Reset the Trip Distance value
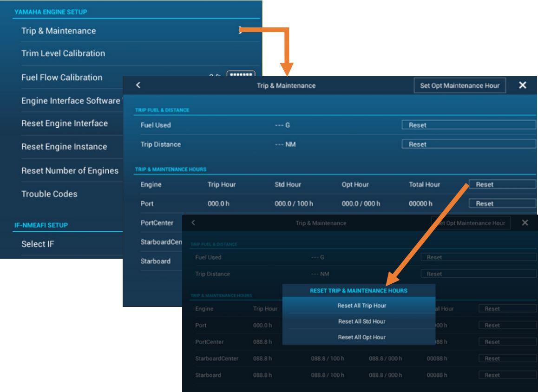 click(469, 144)
